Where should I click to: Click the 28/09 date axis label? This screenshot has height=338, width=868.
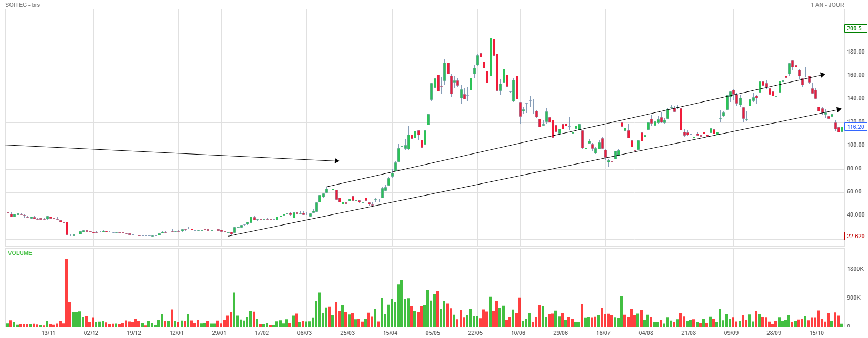pos(774,333)
